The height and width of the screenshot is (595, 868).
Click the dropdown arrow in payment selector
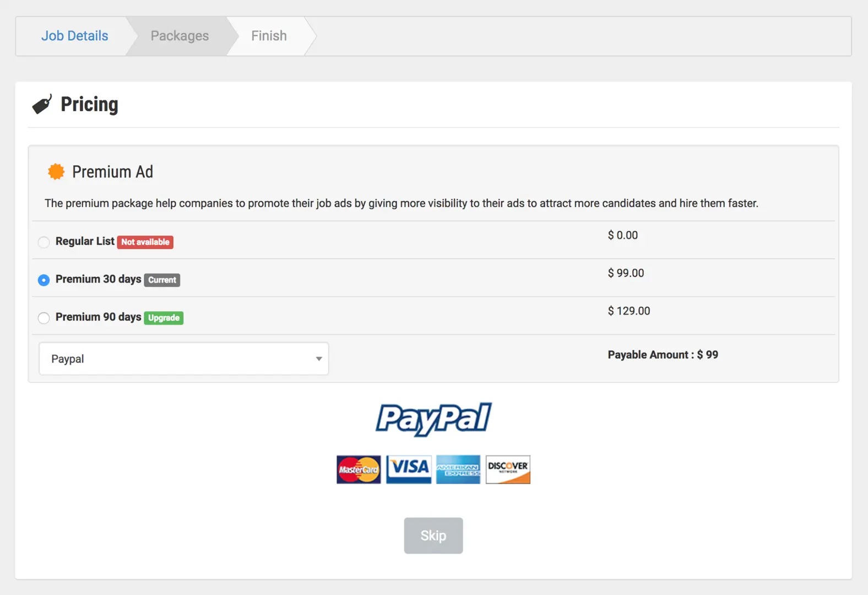tap(319, 359)
